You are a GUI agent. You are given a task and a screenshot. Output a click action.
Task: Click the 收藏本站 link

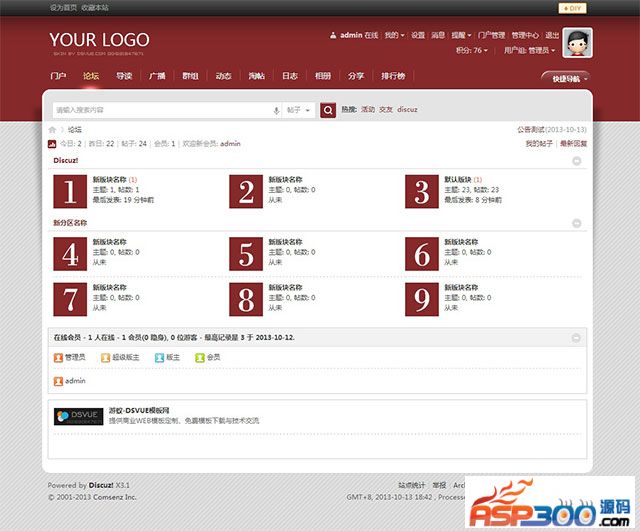[95, 8]
